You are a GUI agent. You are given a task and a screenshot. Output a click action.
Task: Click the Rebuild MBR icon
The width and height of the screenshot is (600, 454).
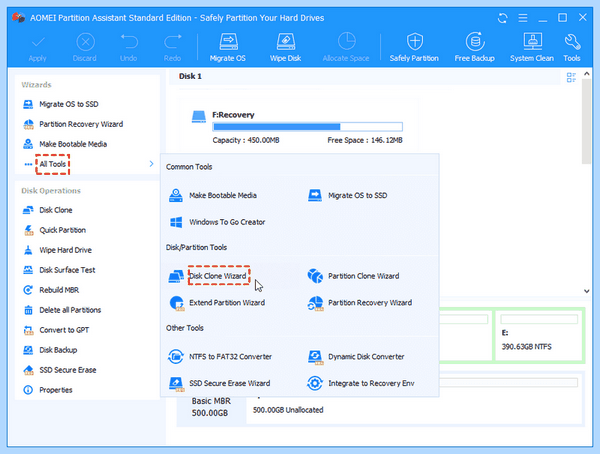28,290
